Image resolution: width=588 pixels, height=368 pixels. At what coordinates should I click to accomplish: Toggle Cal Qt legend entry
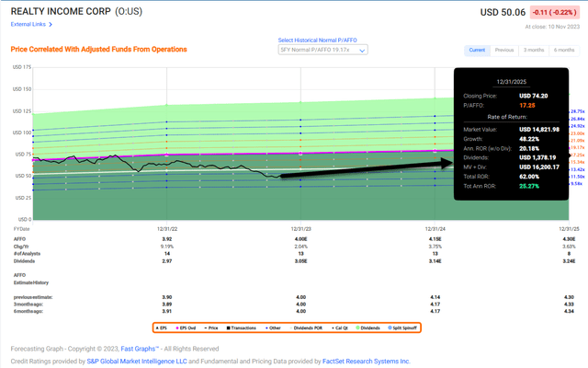coord(340,328)
